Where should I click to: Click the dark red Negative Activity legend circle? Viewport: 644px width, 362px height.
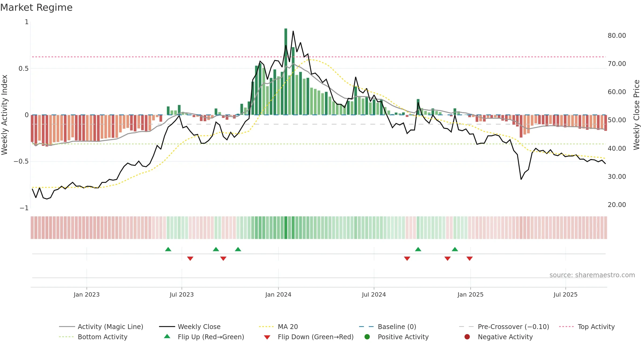click(x=467, y=337)
